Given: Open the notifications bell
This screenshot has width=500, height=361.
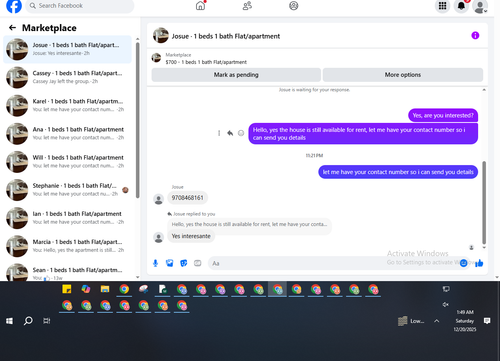Looking at the screenshot, I should click(x=461, y=6).
